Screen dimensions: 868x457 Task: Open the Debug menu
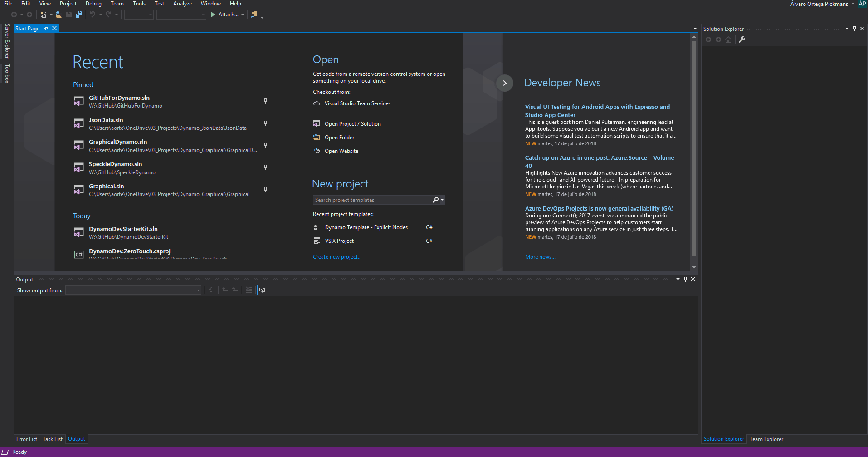click(x=93, y=4)
